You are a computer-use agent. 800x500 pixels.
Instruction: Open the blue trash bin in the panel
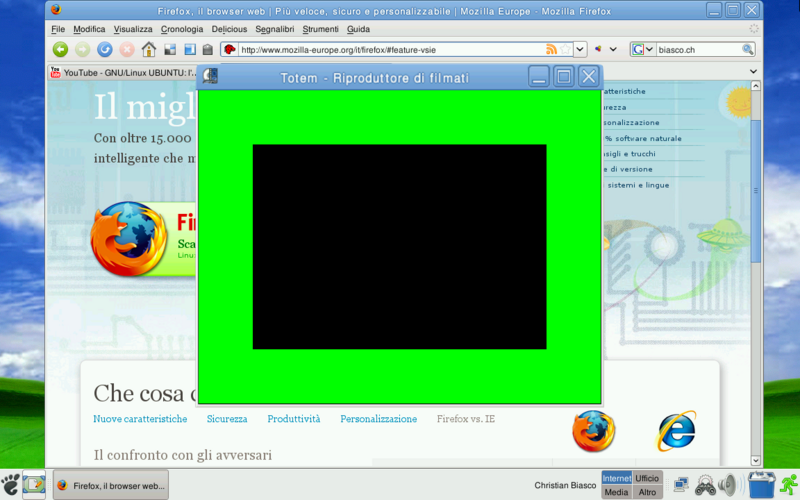(x=761, y=485)
